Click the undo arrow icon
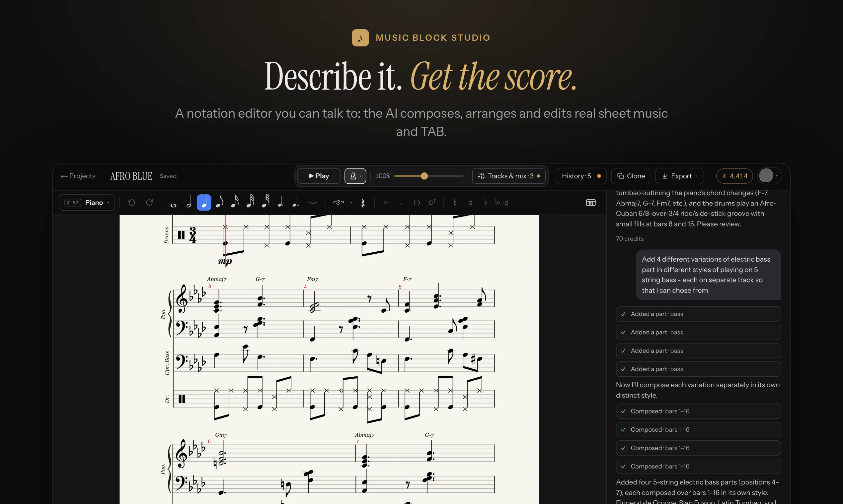 point(131,202)
